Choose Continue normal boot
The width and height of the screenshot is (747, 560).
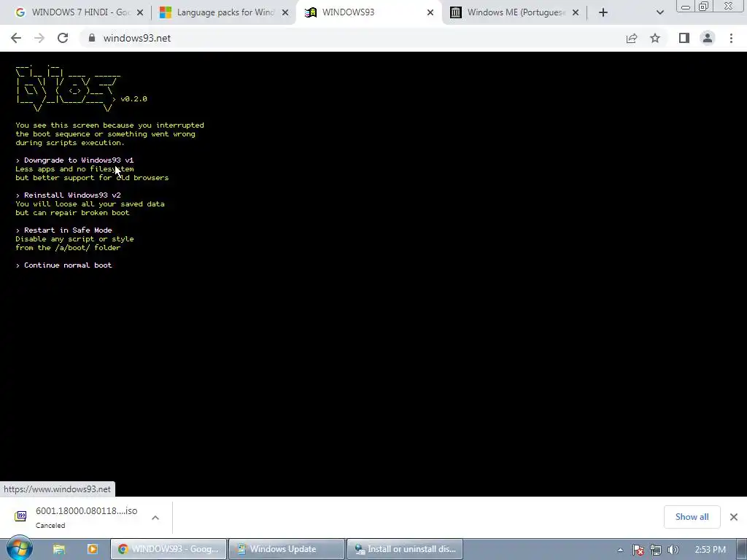(64, 265)
